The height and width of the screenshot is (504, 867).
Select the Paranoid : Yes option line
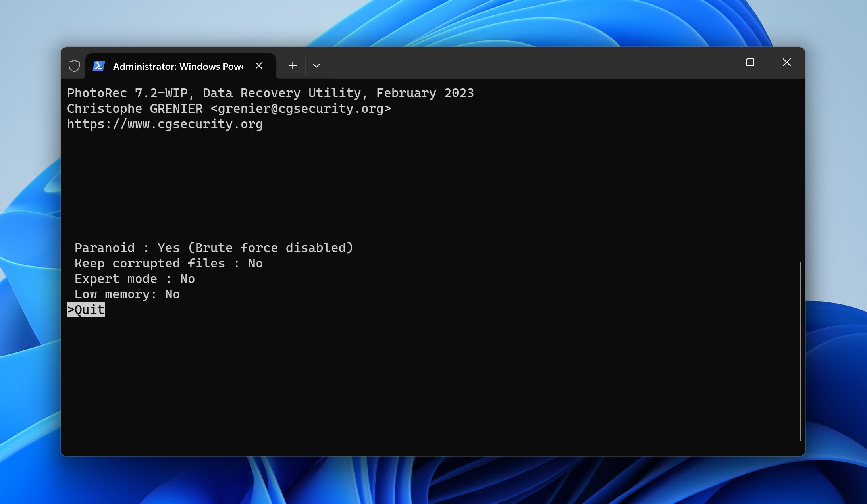pyautogui.click(x=214, y=248)
